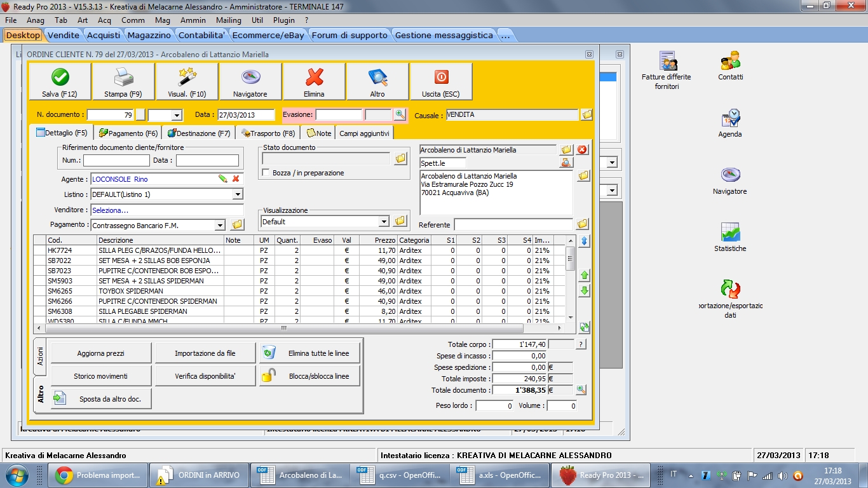Open the Agenda desktop icon
Screen dimensions: 868x488
click(729, 123)
